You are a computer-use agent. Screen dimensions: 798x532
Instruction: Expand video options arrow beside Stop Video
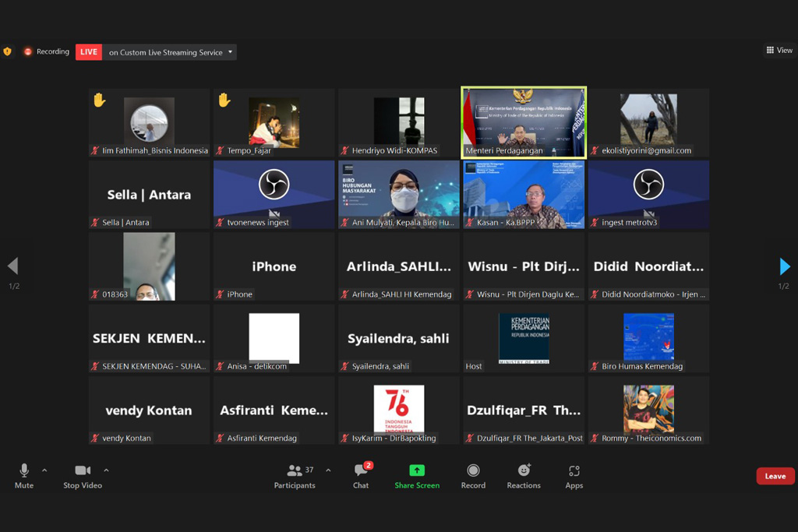tap(106, 470)
